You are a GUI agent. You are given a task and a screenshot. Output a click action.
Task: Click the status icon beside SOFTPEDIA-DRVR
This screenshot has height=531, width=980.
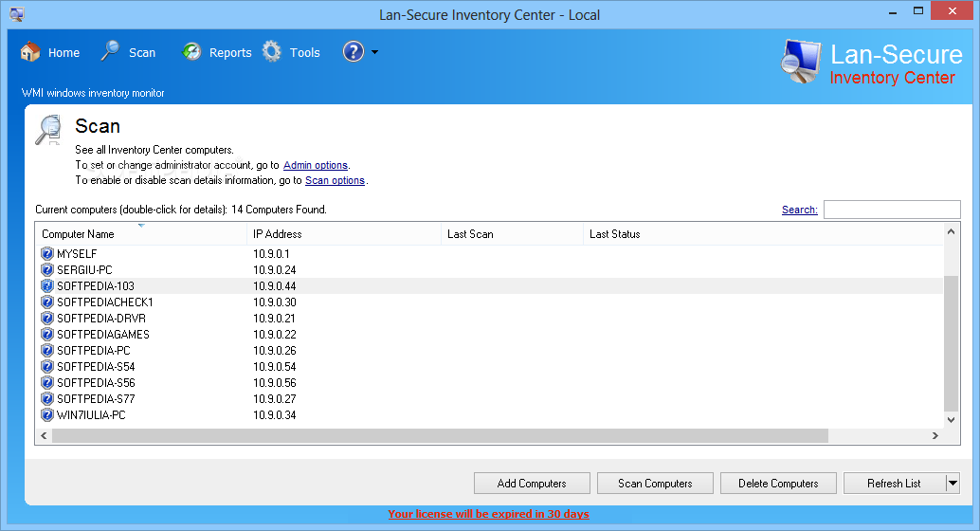coord(46,318)
